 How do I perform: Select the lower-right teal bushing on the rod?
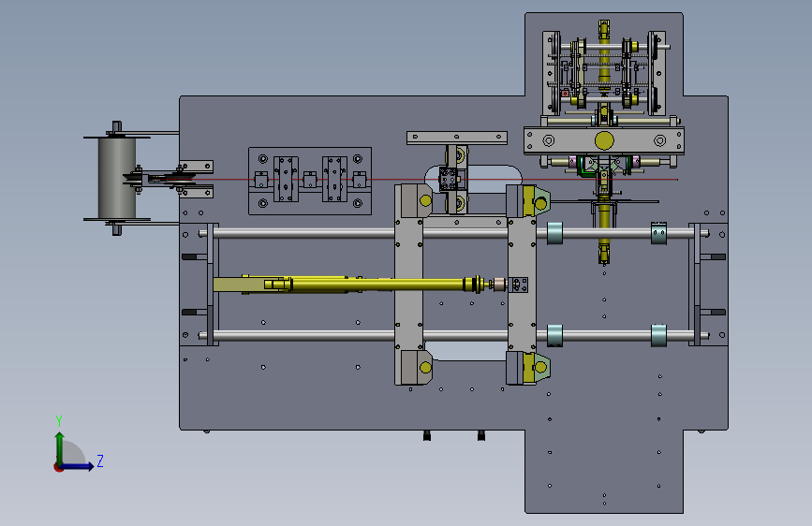click(x=658, y=335)
